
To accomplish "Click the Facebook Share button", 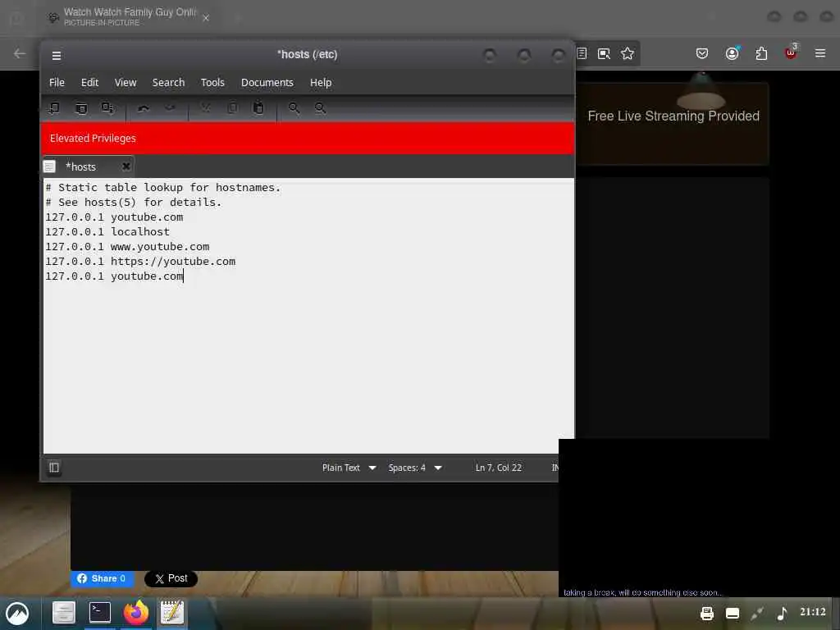I will click(x=101, y=578).
